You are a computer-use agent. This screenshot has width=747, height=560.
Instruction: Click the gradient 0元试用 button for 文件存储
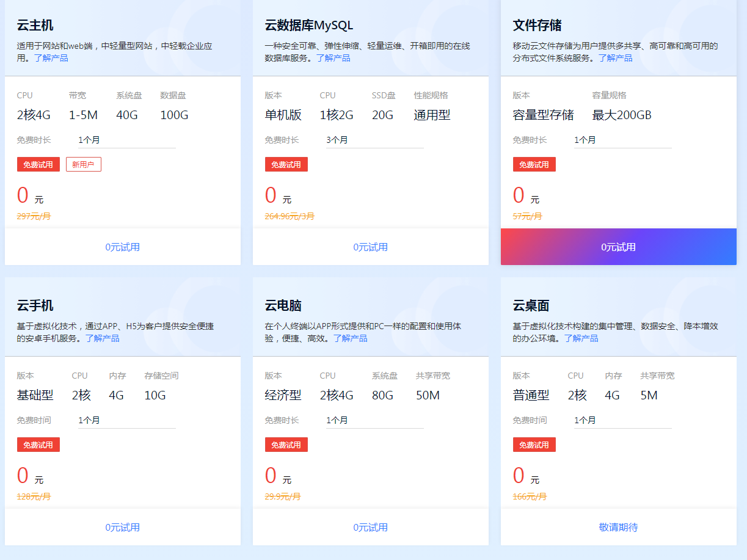(x=619, y=247)
